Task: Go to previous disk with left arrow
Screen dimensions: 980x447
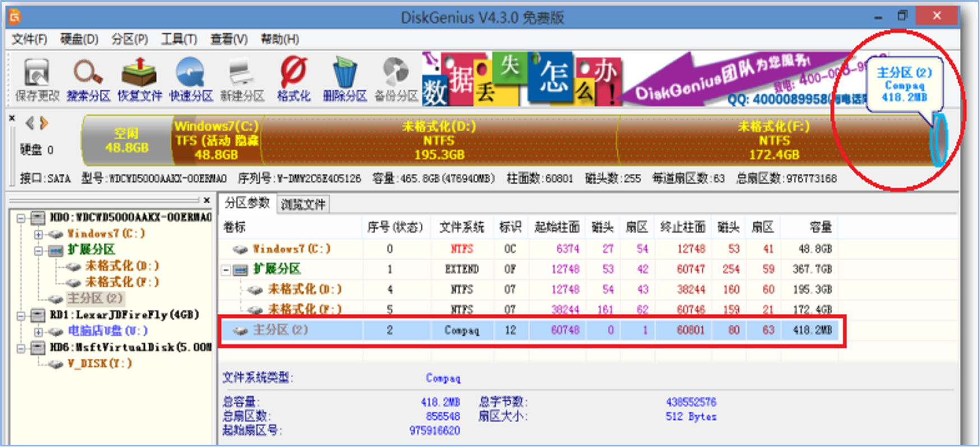Action: point(30,122)
